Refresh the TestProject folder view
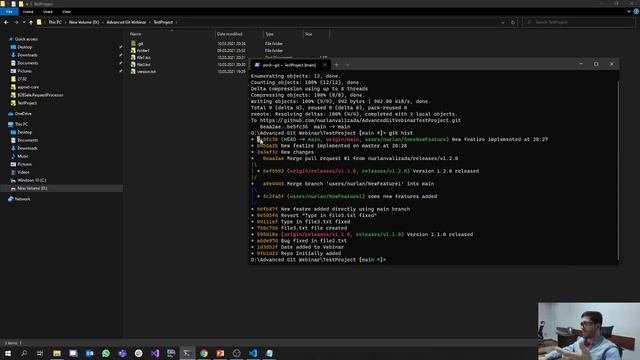 (x=513, y=22)
